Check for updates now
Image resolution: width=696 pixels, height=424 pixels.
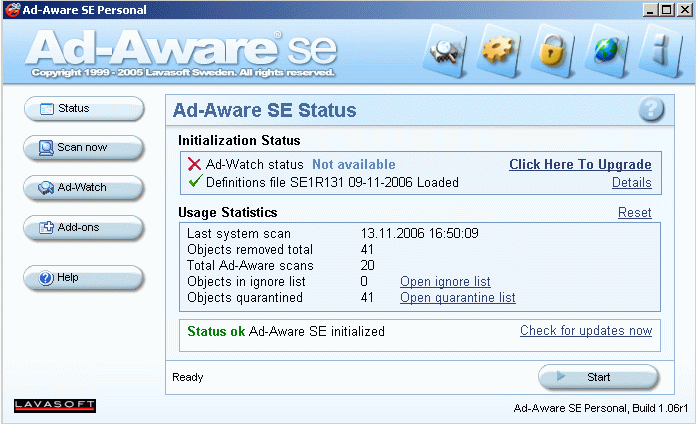tap(586, 331)
